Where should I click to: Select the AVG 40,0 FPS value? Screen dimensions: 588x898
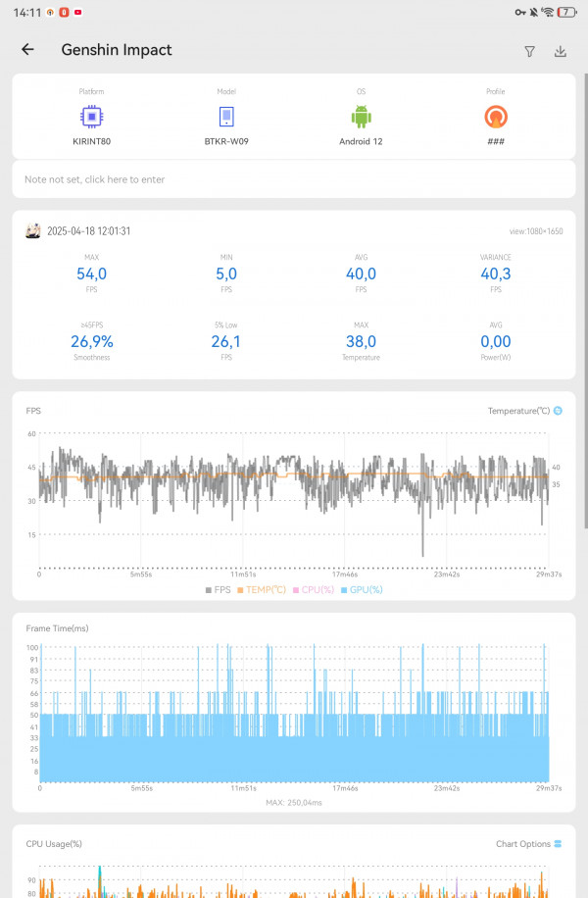click(362, 274)
